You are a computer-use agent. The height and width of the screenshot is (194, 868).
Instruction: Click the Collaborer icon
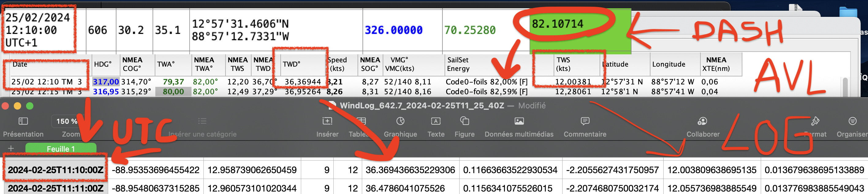[702, 121]
